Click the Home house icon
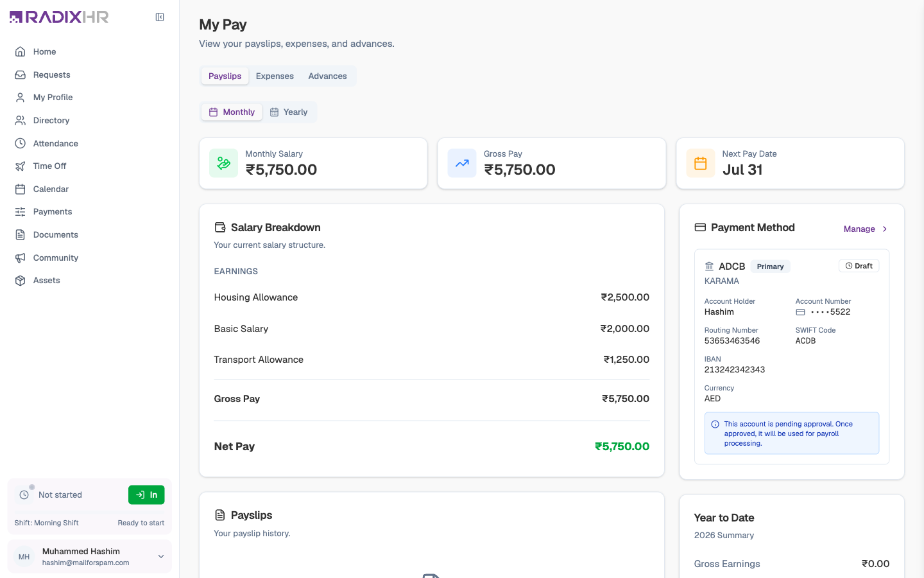 coord(21,51)
